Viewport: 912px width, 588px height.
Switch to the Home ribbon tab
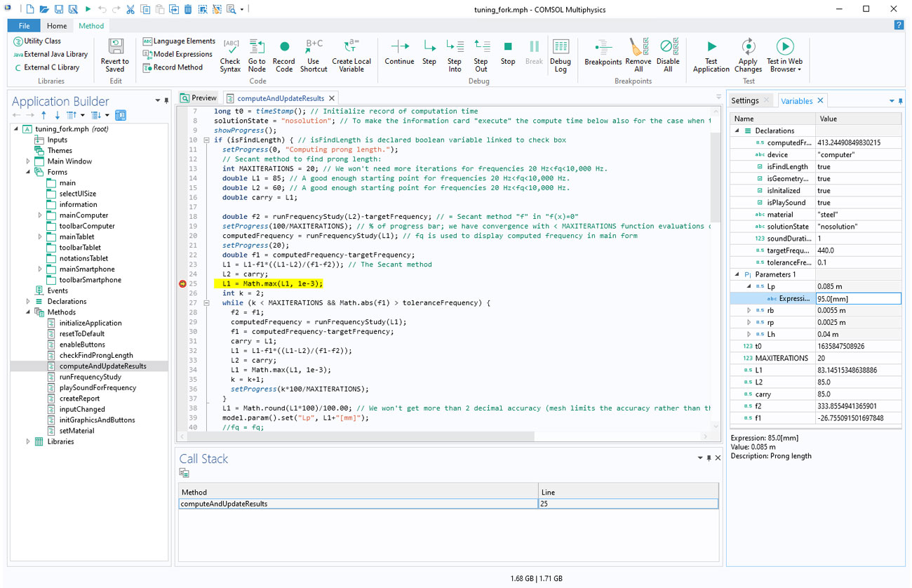click(57, 26)
